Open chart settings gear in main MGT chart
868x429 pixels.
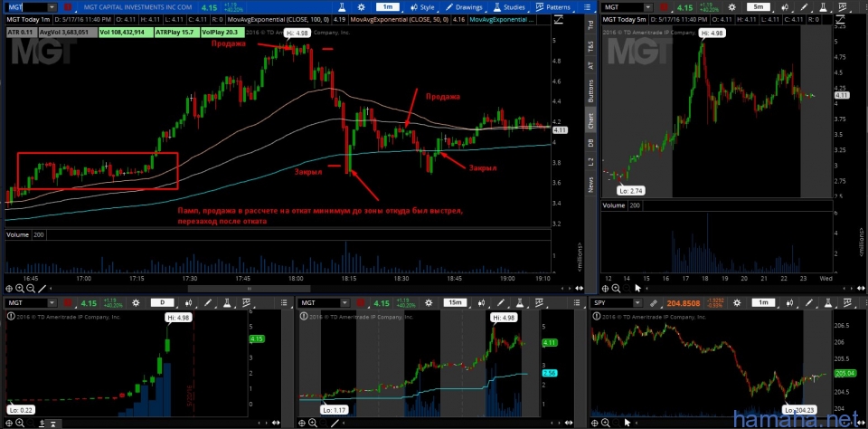click(362, 7)
